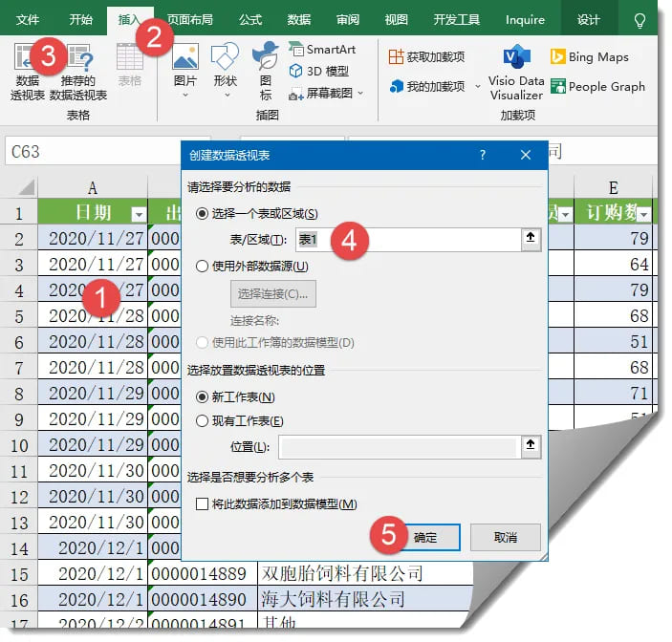672x642 pixels.
Task: Select 现有工作表 radio button
Action: 202,420
